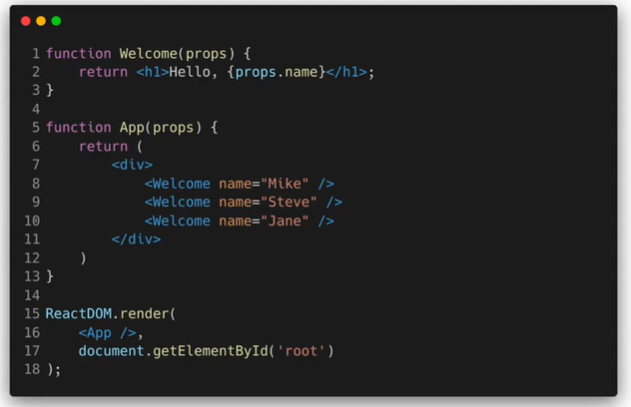
Task: Click line number 14 in the gutter
Action: coord(32,295)
